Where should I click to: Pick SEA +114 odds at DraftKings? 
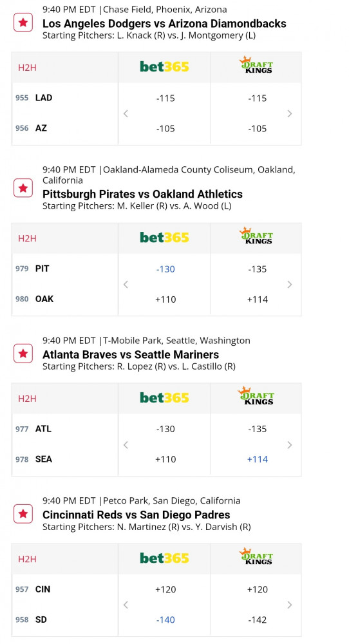[258, 459]
